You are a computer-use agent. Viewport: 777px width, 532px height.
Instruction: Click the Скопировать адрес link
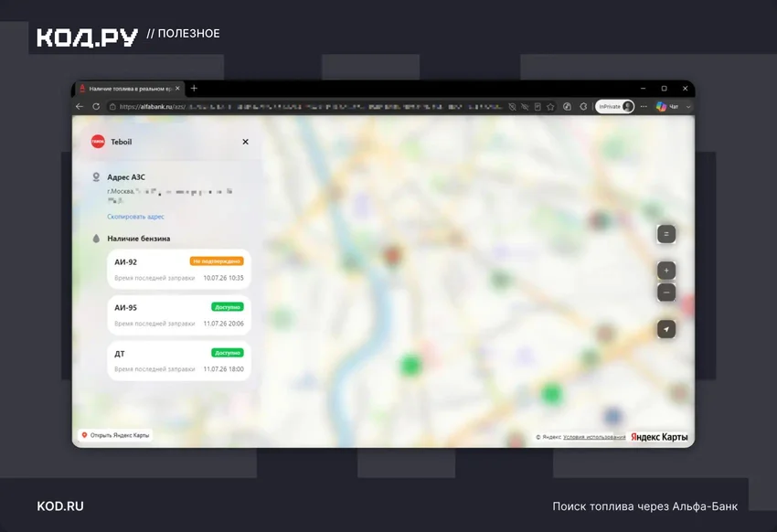[136, 217]
